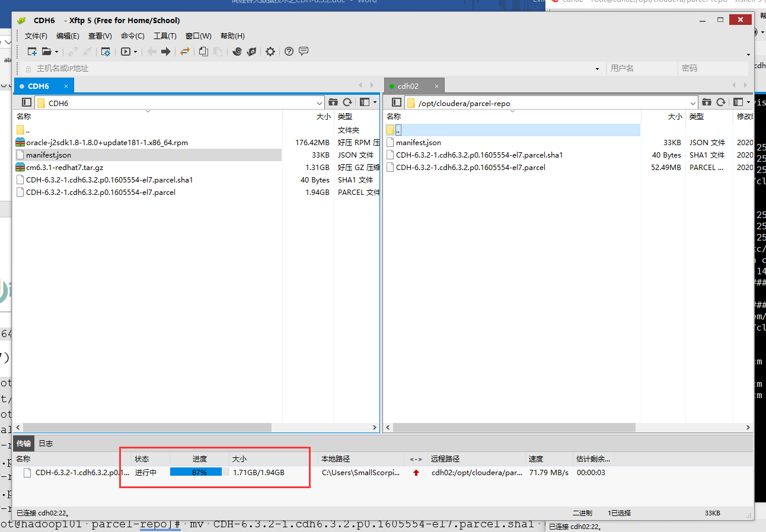Select manifest.json in the cdh02 remote pane

pyautogui.click(x=419, y=142)
